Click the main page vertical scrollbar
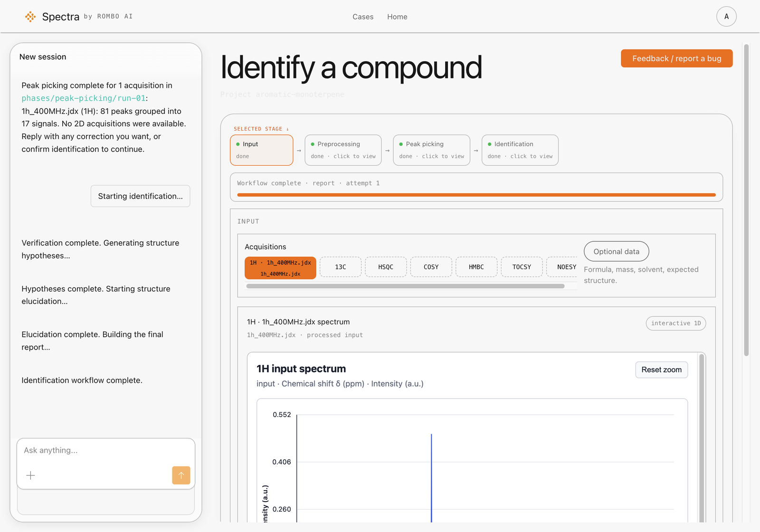 (746, 199)
